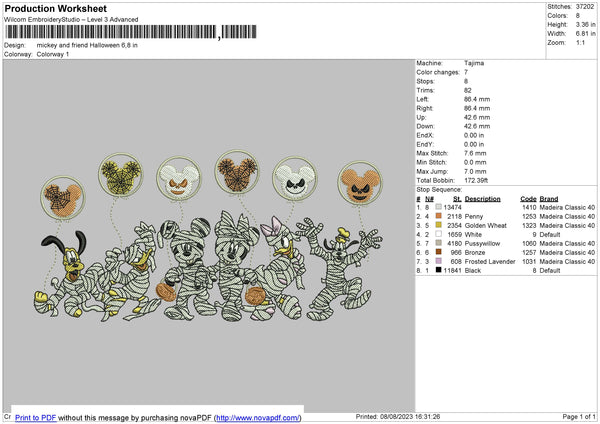Image resolution: width=600 pixels, height=424 pixels.
Task: Click the 'Description' column header
Action: tap(483, 199)
